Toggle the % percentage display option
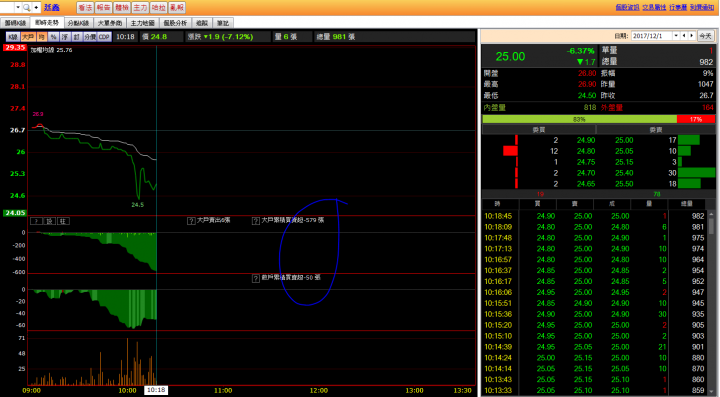This screenshot has height=397, width=720. pos(54,37)
